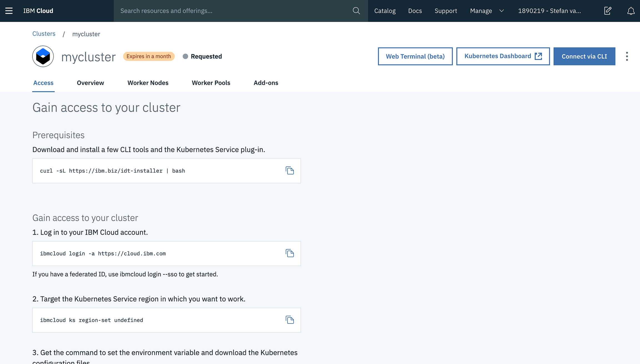
Task: Expand the Manage dropdown menu
Action: pos(487,11)
